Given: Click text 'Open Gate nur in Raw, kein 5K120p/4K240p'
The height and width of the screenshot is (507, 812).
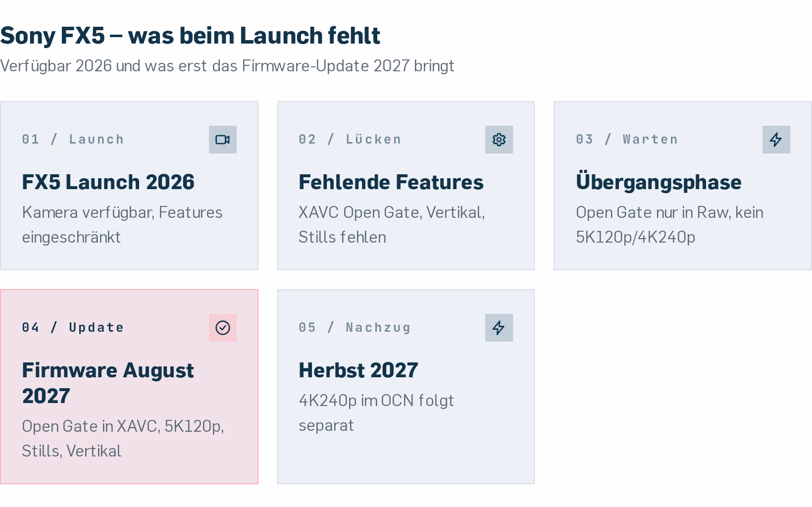Looking at the screenshot, I should (x=669, y=225).
